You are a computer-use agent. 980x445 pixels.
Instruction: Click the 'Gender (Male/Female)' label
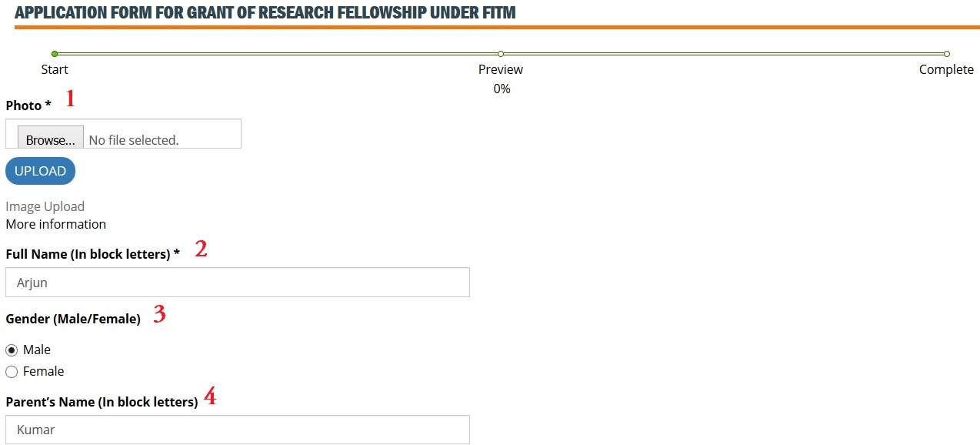click(x=73, y=319)
